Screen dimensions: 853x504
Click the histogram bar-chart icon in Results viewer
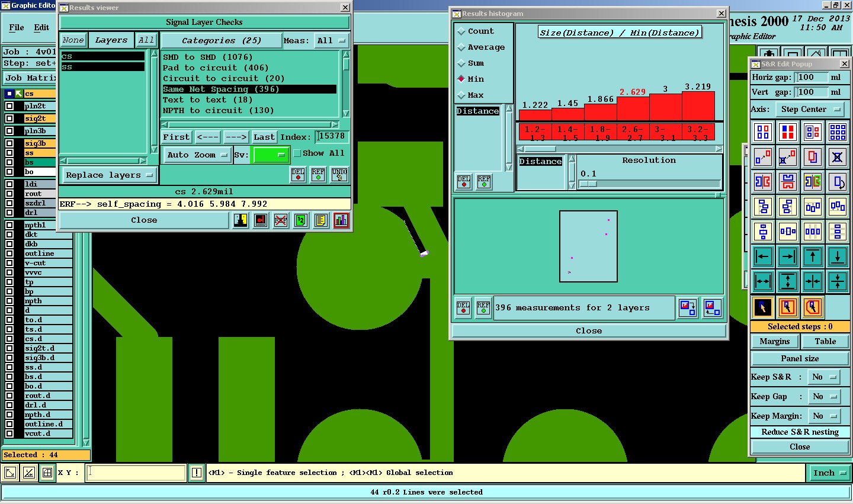pyautogui.click(x=341, y=220)
